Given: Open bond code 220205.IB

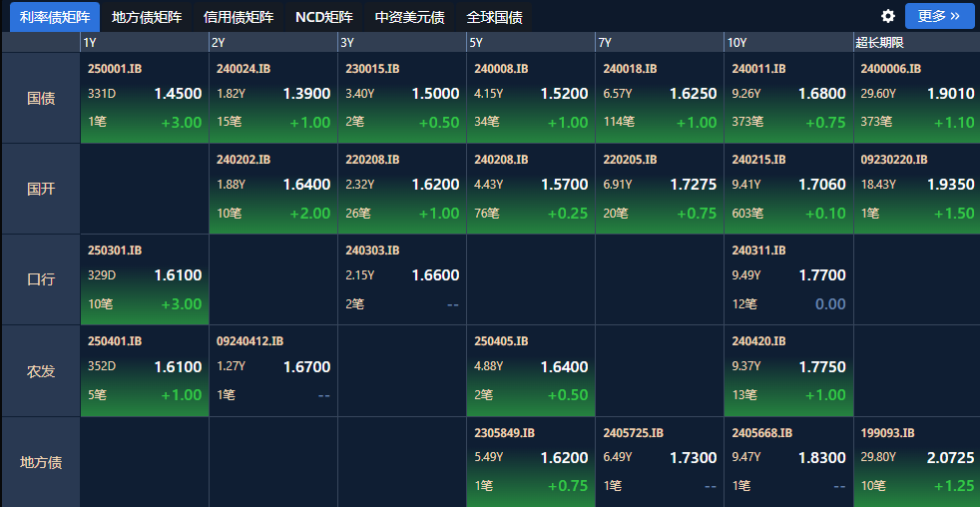Looking at the screenshot, I should [630, 160].
